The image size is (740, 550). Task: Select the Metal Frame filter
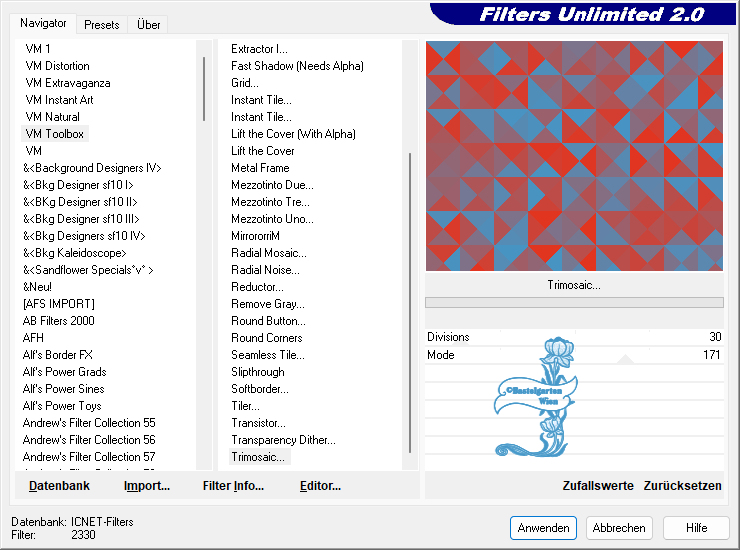click(260, 168)
